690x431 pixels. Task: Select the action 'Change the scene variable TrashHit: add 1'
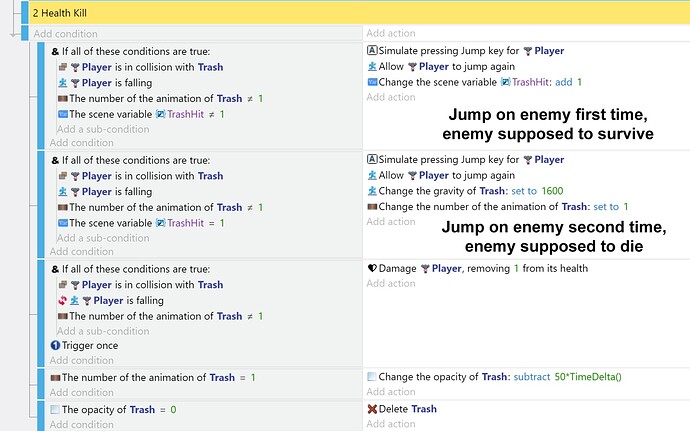click(x=474, y=82)
